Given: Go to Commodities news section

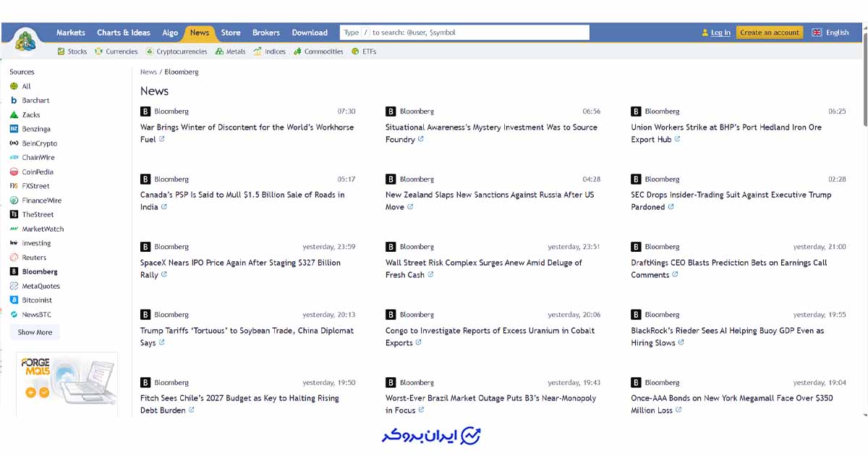Looking at the screenshot, I should coord(318,51).
